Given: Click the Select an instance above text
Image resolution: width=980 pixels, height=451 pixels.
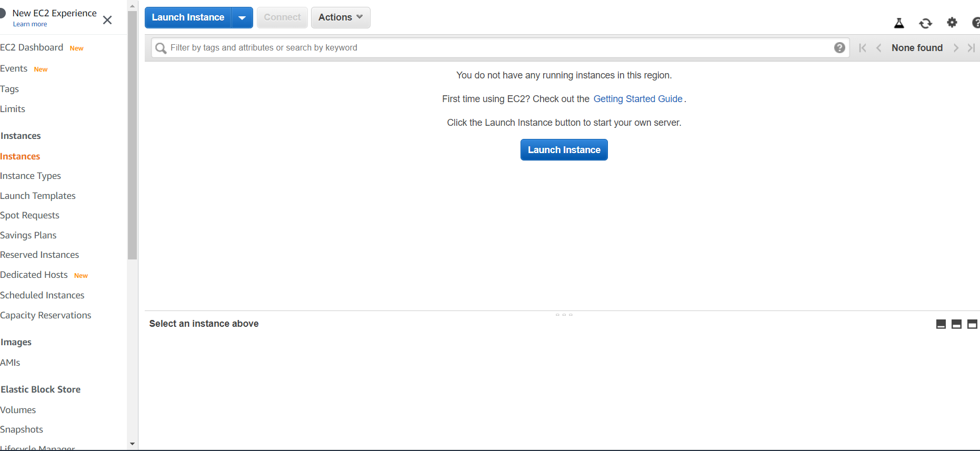Looking at the screenshot, I should click(204, 324).
